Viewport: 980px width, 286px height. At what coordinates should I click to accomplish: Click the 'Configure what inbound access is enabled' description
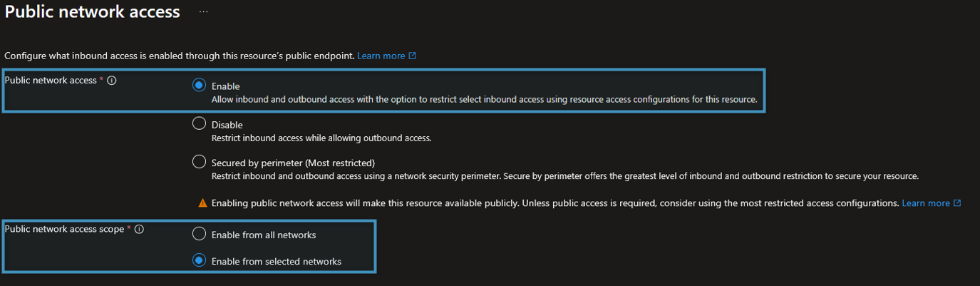click(179, 56)
